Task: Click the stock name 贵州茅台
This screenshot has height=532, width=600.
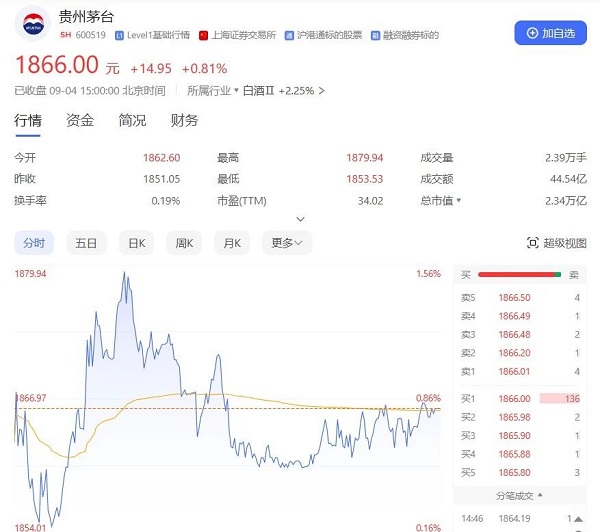Action: point(86,17)
